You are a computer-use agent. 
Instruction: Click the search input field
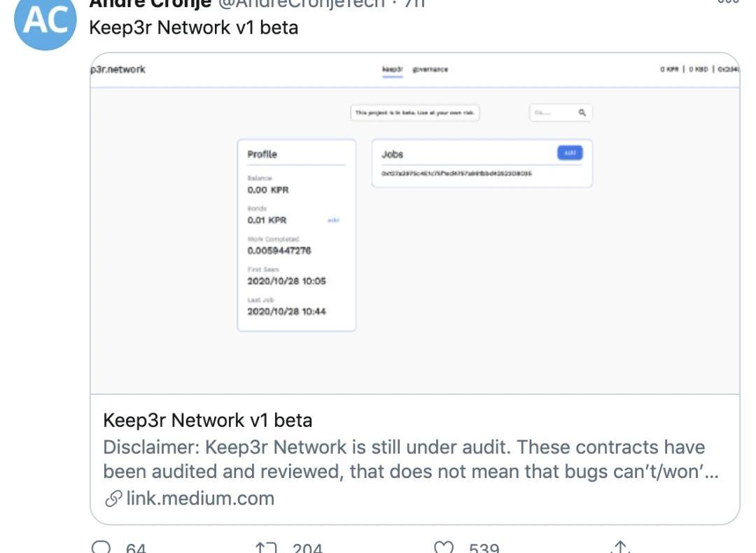click(x=551, y=113)
